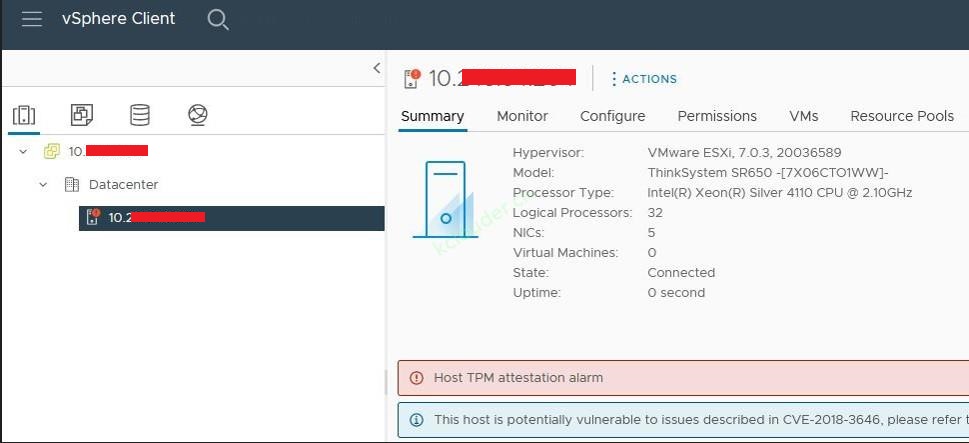Switch to the Summary tab
The image size is (969, 443).
click(x=433, y=116)
